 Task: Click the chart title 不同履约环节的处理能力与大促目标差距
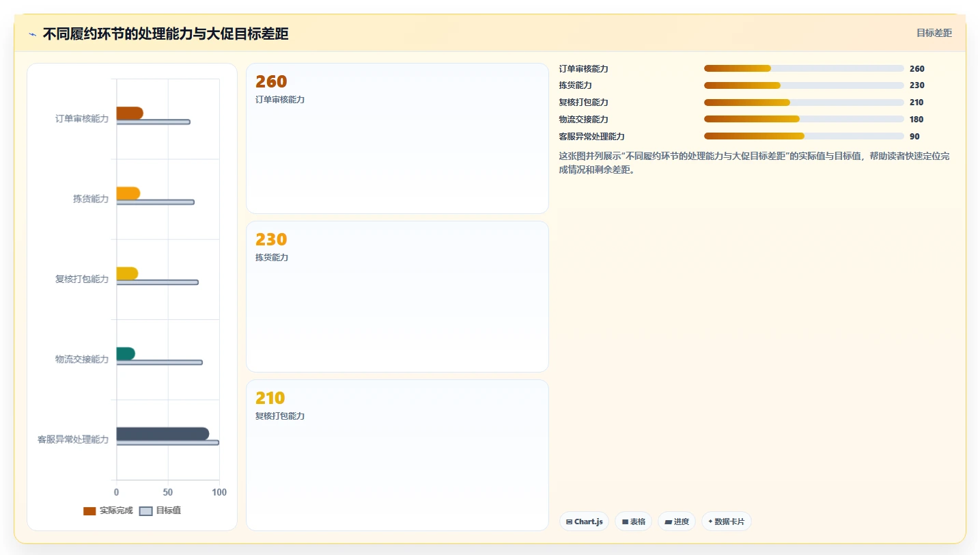[165, 34]
